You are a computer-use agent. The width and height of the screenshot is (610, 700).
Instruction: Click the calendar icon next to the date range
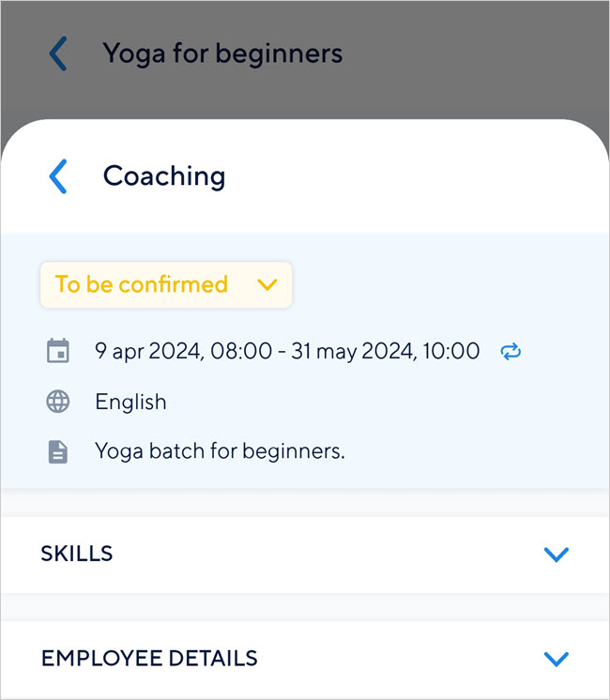[58, 352]
